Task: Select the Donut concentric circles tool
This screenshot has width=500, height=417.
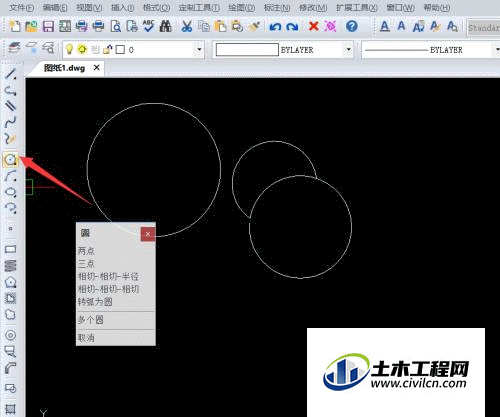Action: click(x=11, y=335)
